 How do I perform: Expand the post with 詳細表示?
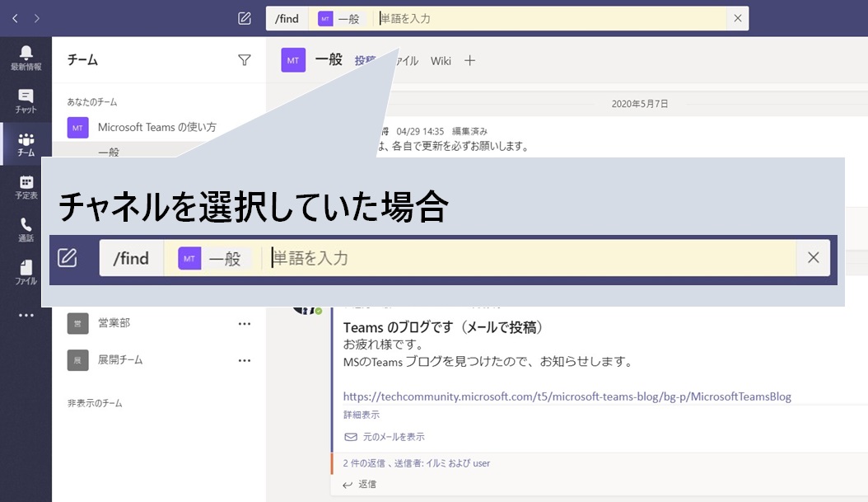[x=362, y=415]
